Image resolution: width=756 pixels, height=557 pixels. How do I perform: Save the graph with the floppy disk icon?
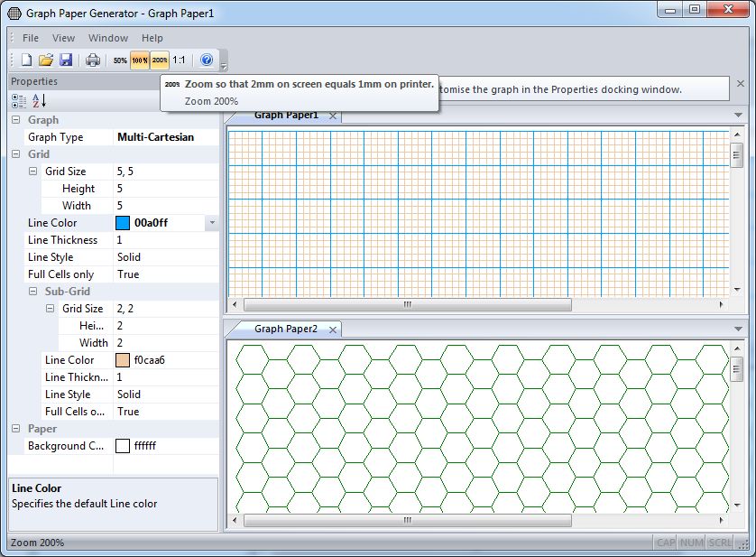[x=66, y=60]
